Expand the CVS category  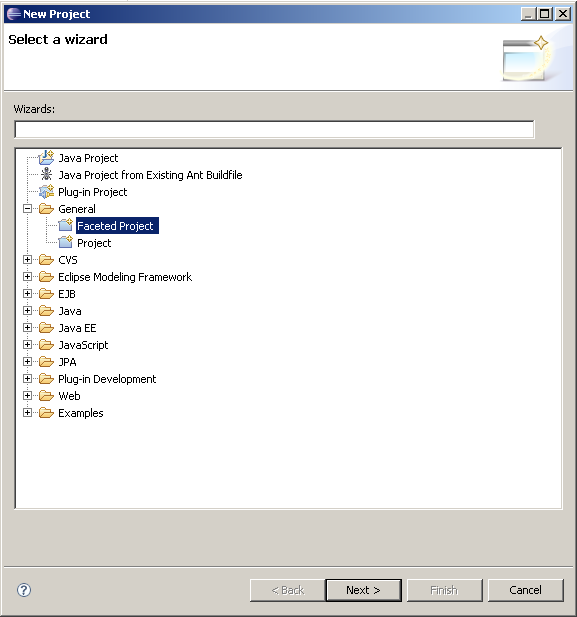(27, 259)
